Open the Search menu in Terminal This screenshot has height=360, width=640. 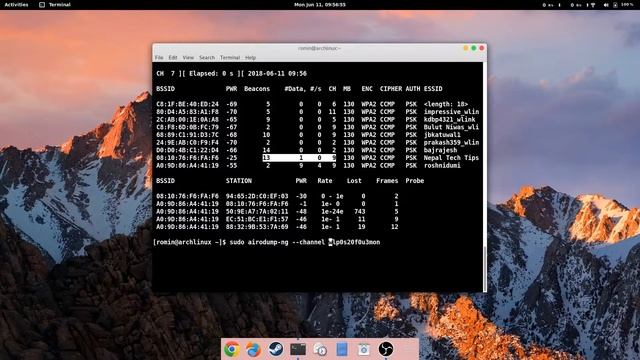click(x=207, y=58)
